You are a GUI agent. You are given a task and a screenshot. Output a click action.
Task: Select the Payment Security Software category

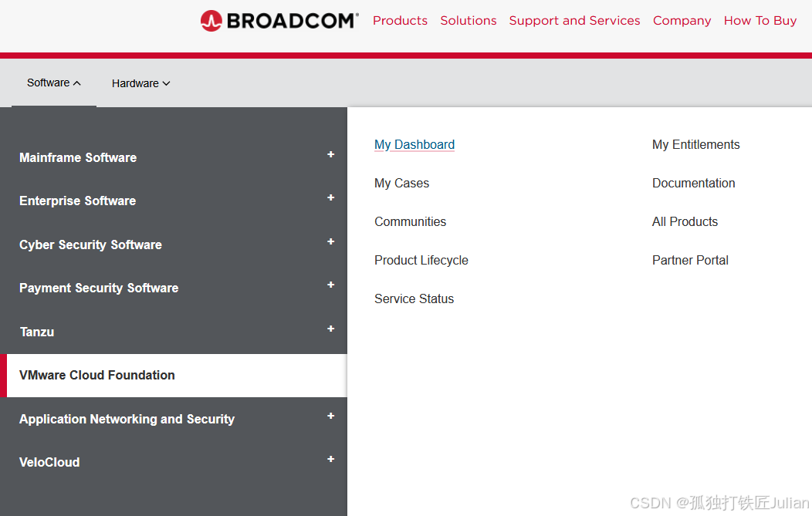[x=99, y=288]
